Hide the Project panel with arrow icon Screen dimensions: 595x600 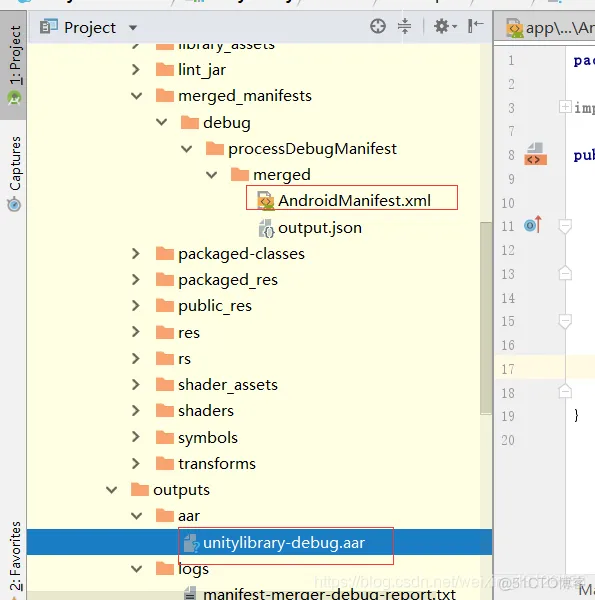(x=475, y=26)
